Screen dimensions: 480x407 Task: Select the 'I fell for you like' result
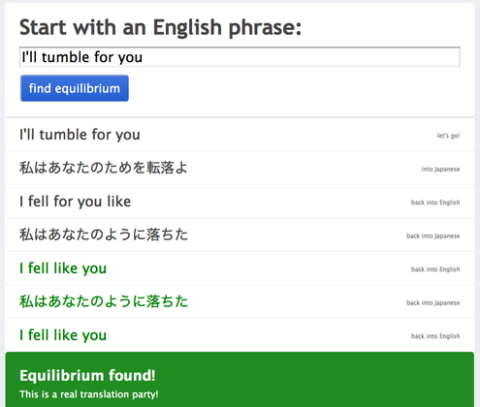(x=75, y=201)
